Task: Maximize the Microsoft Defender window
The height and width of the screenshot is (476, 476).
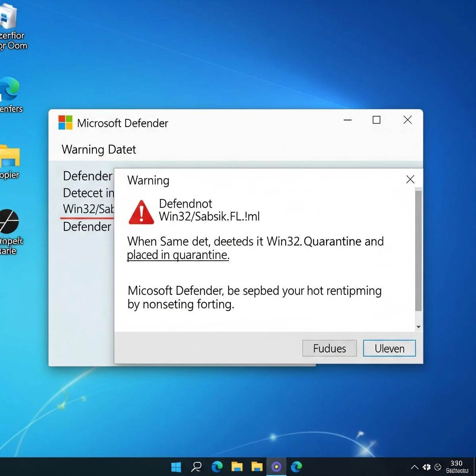Action: coord(376,120)
